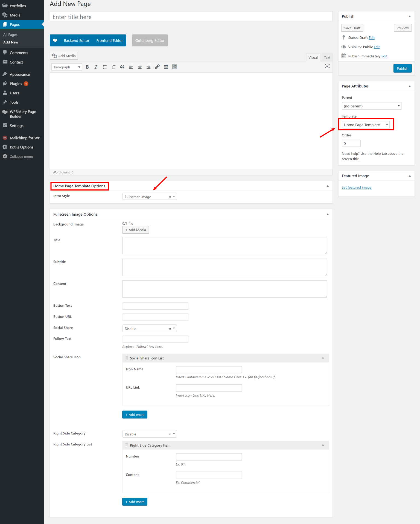The height and width of the screenshot is (524, 420).
Task: Open the Template dropdown
Action: pyautogui.click(x=366, y=125)
